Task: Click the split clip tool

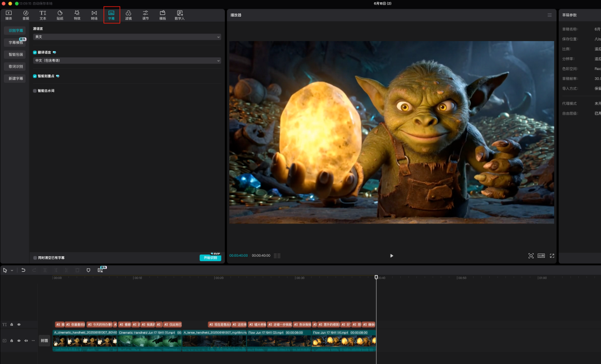Action: click(x=45, y=270)
